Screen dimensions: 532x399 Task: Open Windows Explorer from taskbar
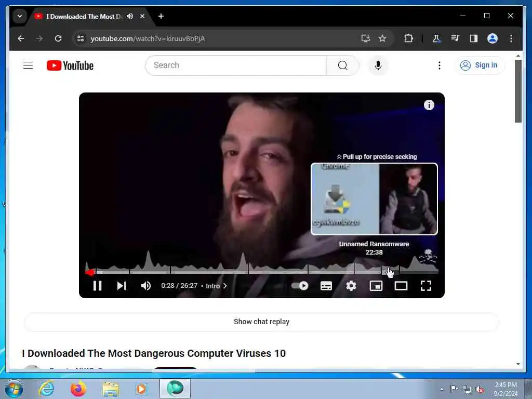(x=111, y=389)
